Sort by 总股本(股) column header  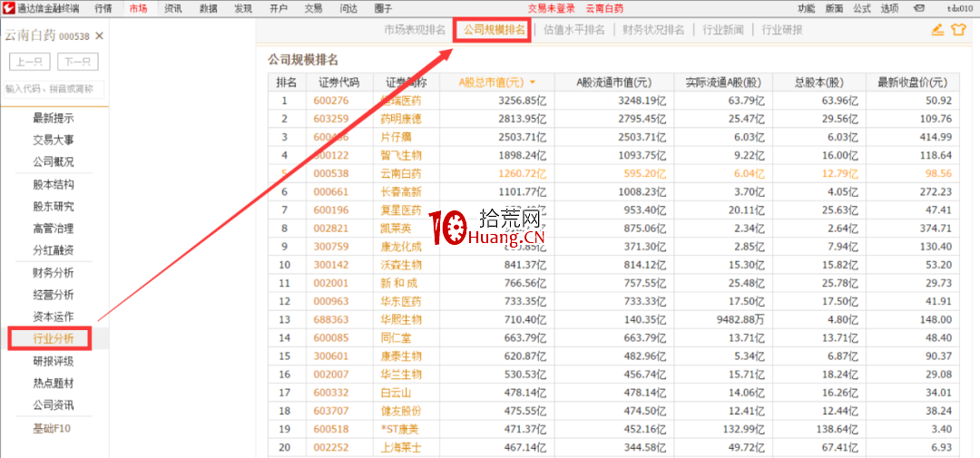(818, 83)
